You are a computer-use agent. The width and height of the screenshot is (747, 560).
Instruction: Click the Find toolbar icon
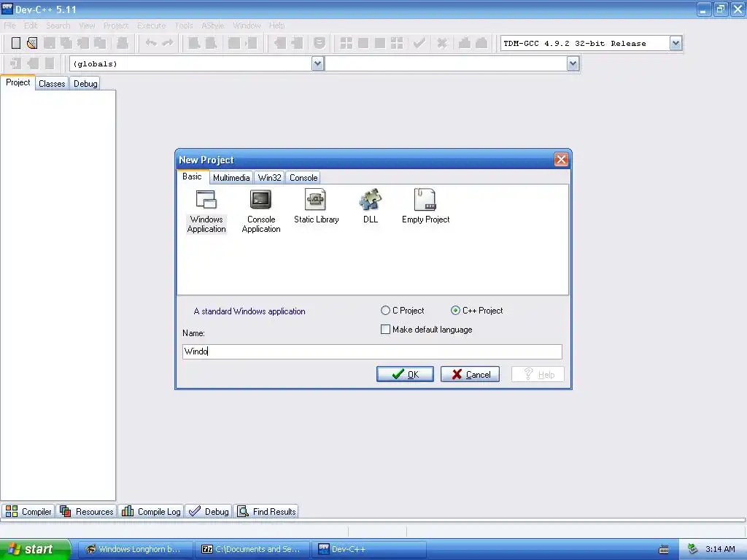[x=194, y=43]
